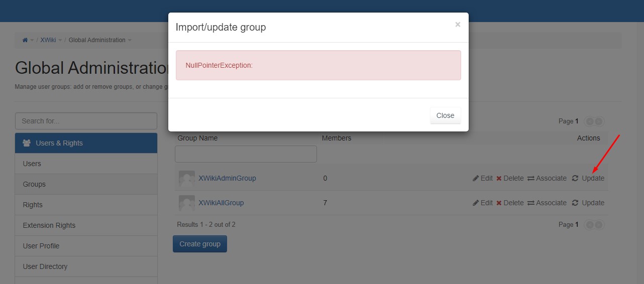Viewport: 644px width, 284px height.
Task: Associate the XWikiAllGroup group
Action: coord(547,203)
